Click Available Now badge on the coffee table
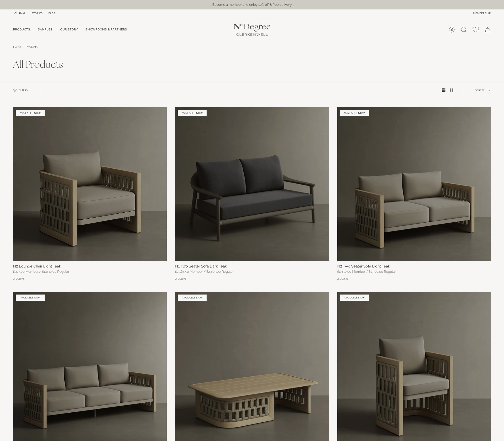 (x=192, y=298)
